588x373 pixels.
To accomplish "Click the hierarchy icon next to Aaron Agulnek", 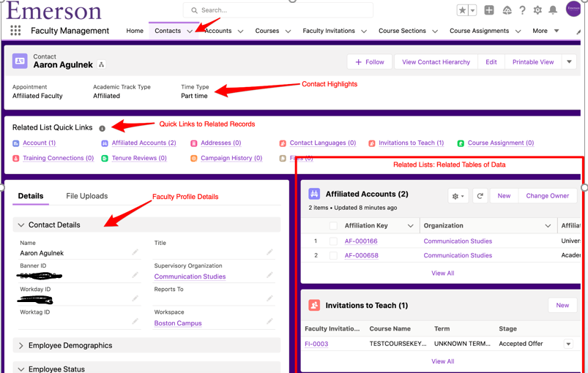I will coord(101,64).
